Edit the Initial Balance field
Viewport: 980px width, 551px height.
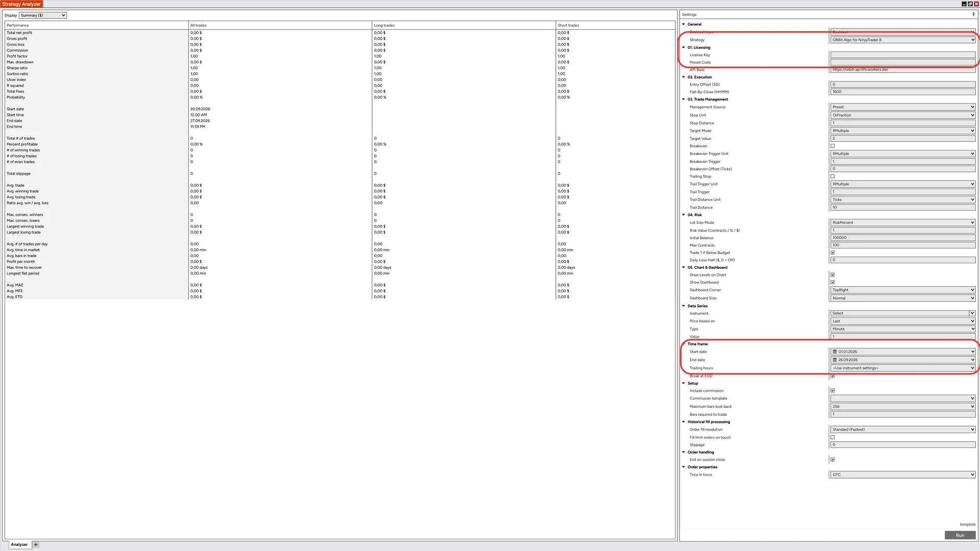[903, 238]
